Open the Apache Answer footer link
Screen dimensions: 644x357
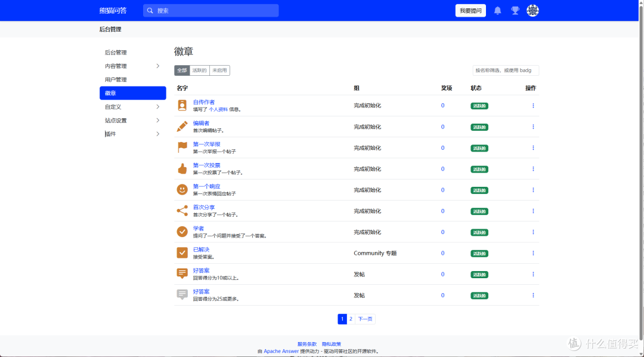tap(281, 351)
